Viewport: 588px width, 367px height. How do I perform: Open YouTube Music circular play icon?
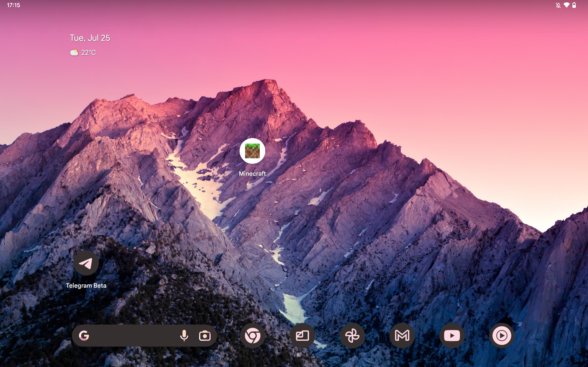501,335
